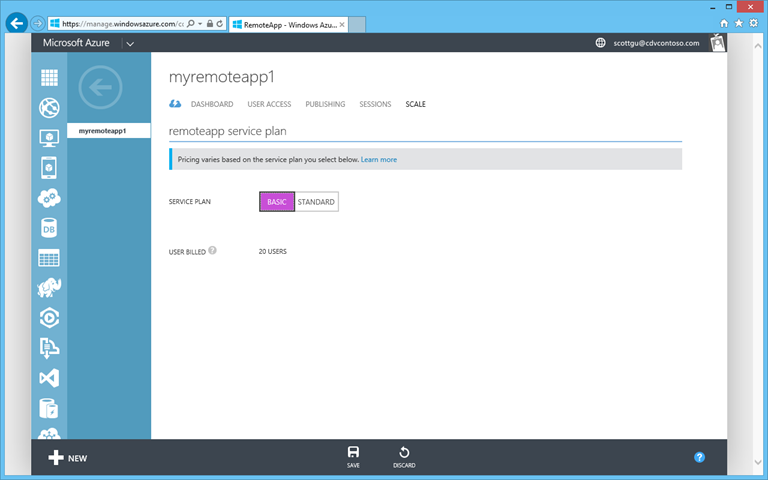This screenshot has width=768, height=480.
Task: Click the Microsoft Azure logo text
Action: (x=76, y=43)
